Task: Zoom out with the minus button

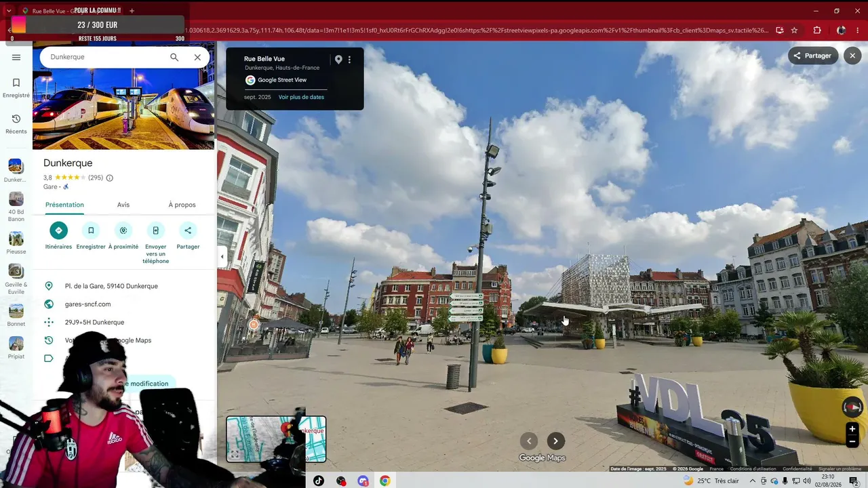Action: pos(852,441)
